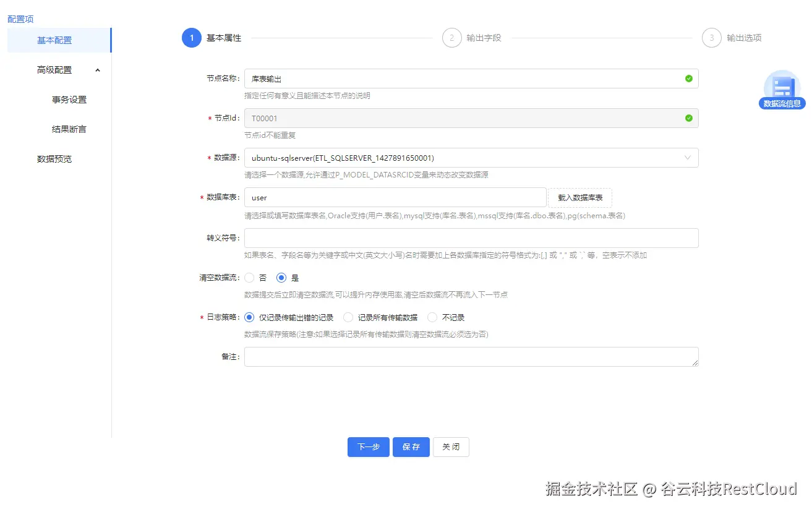The height and width of the screenshot is (512, 812).
Task: Click green check icon in 节点名称 field
Action: point(689,79)
